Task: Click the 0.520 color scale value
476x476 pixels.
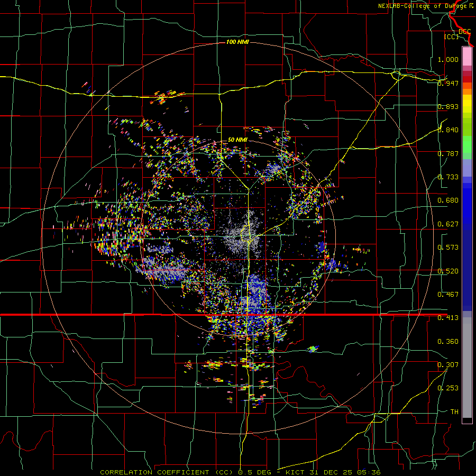Action: (448, 271)
